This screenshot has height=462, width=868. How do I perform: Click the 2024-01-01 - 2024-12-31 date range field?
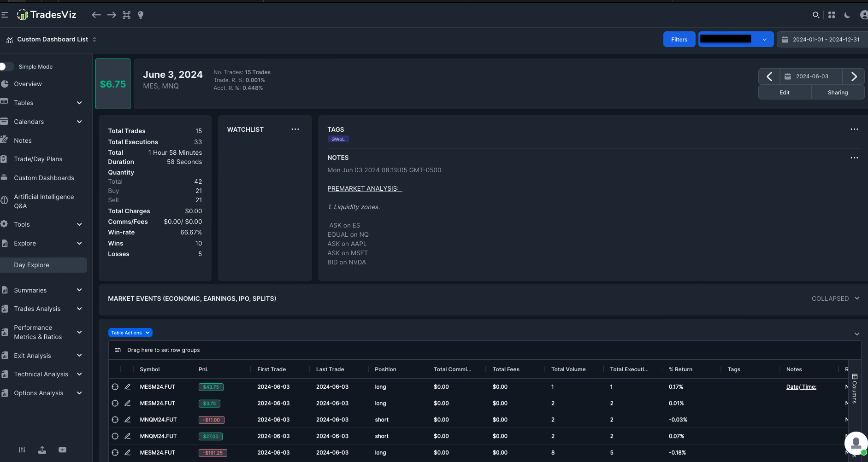coord(822,39)
